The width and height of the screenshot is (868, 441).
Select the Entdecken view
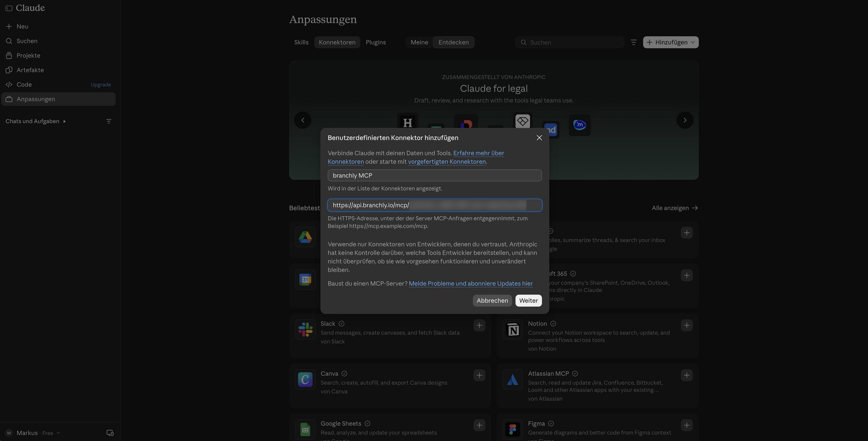(x=454, y=42)
